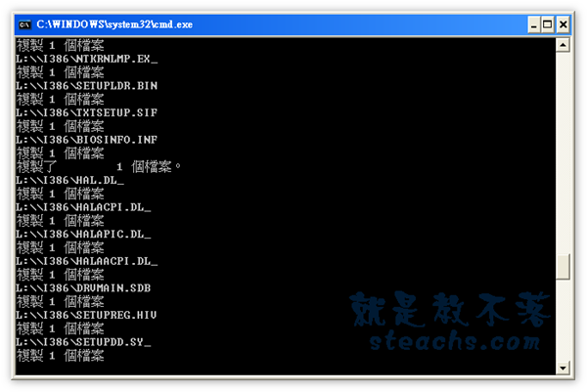Image resolution: width=587 pixels, height=392 pixels.
Task: Click the BIOSINFO.INF path line
Action: click(86, 140)
